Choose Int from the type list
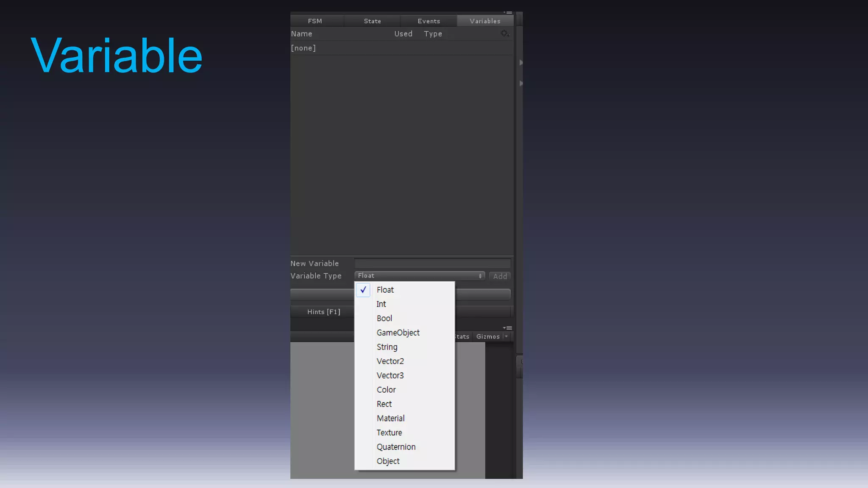 click(x=381, y=304)
